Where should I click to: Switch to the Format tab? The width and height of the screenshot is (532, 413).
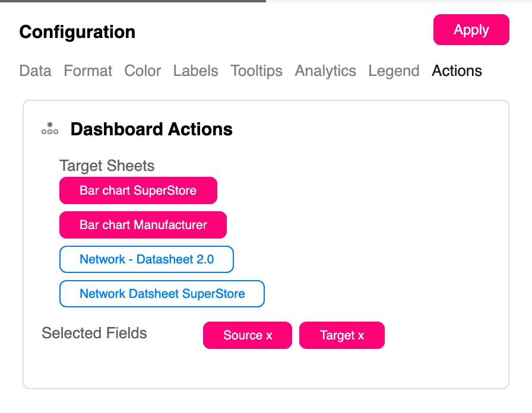[88, 71]
